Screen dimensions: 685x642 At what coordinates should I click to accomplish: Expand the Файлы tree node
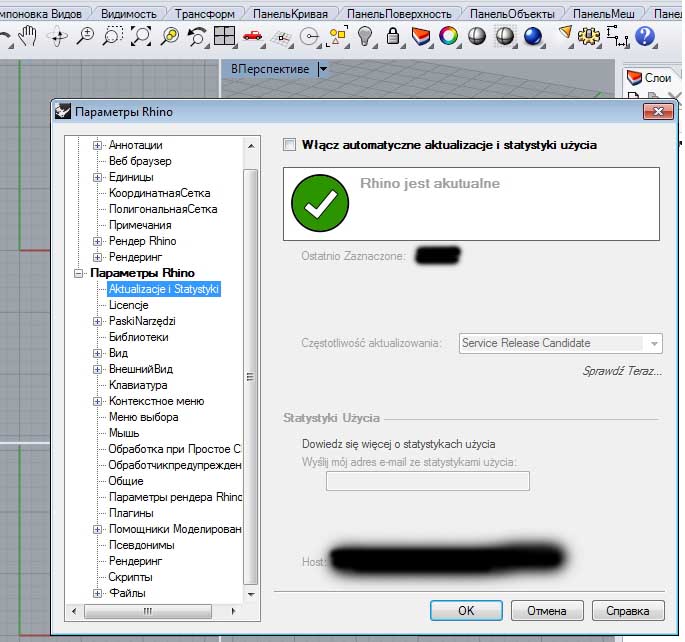click(97, 594)
